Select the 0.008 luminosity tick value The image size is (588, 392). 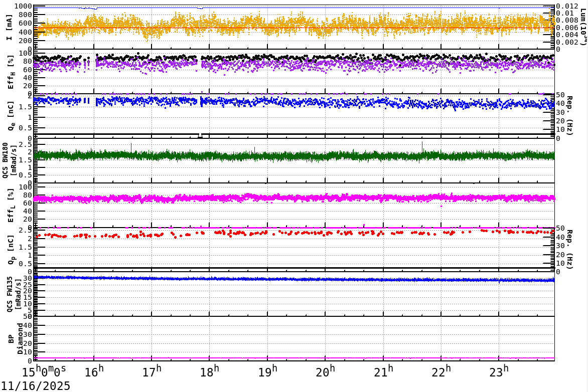coord(567,20)
